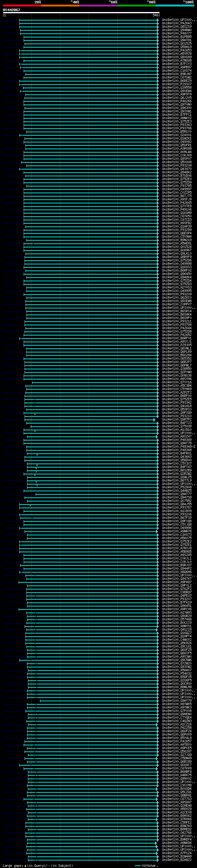Select hit label UniRef100_Q947S8
Screen dimensions: 197x868
[x=177, y=497]
